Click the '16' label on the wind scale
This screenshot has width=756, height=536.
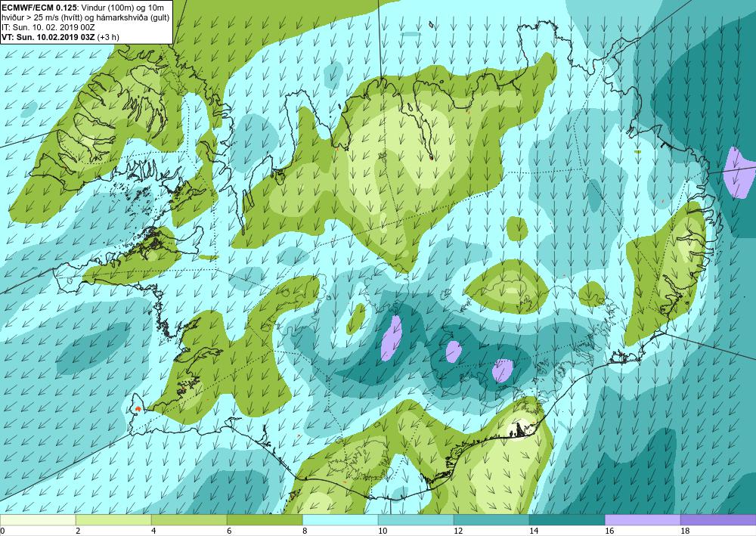tap(609, 531)
